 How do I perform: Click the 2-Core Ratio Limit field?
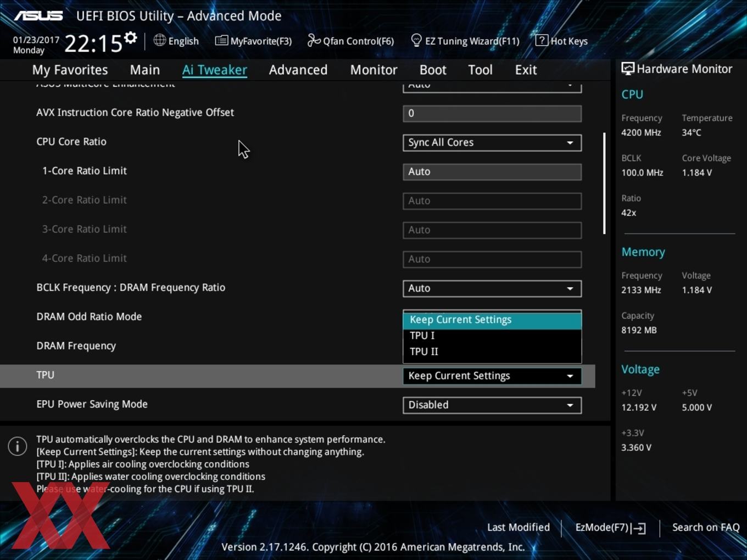pyautogui.click(x=492, y=201)
